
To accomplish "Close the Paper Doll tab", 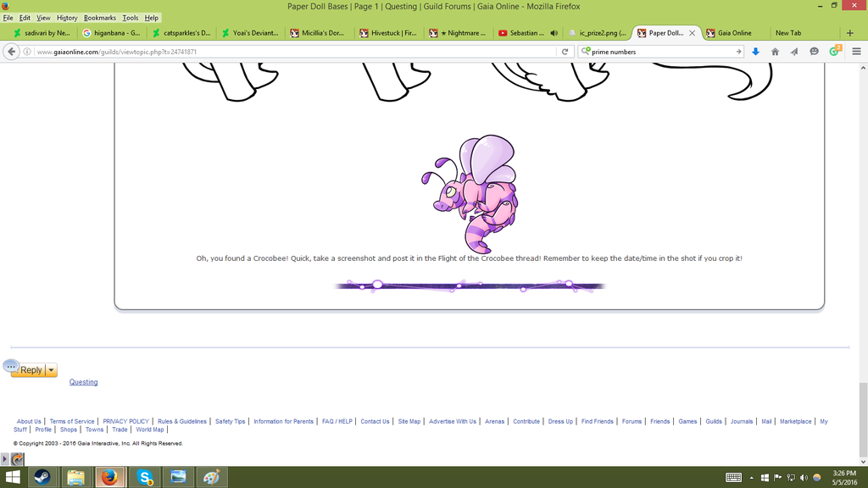I will point(692,33).
